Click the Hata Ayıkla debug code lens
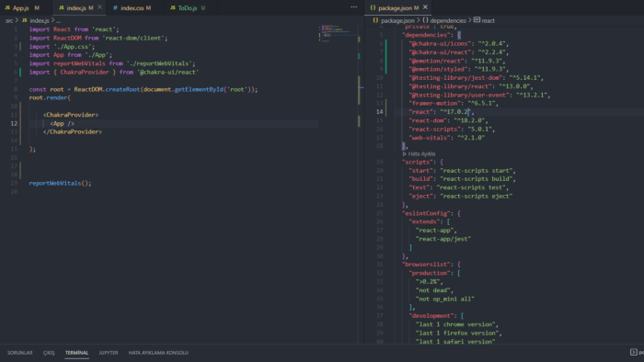Screen dimensions: 644x362 (x=419, y=153)
